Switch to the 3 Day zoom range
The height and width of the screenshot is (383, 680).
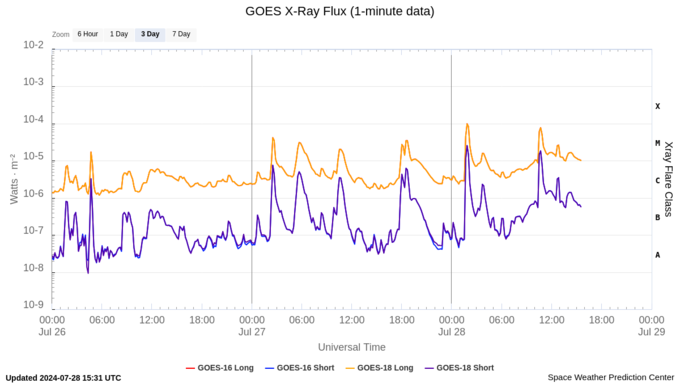point(150,34)
